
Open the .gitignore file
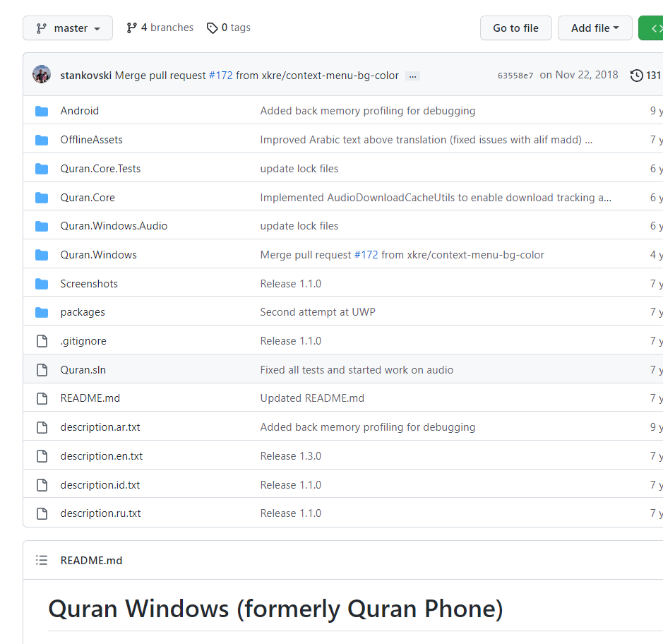tap(83, 341)
